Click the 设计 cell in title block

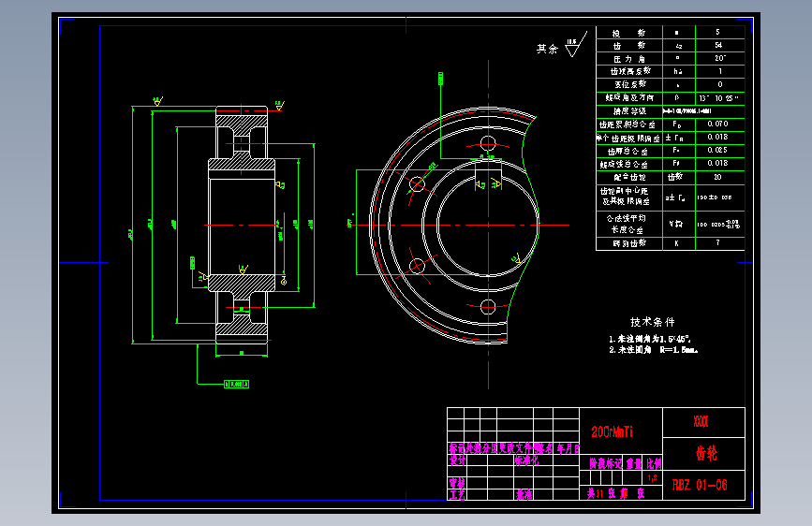457,460
